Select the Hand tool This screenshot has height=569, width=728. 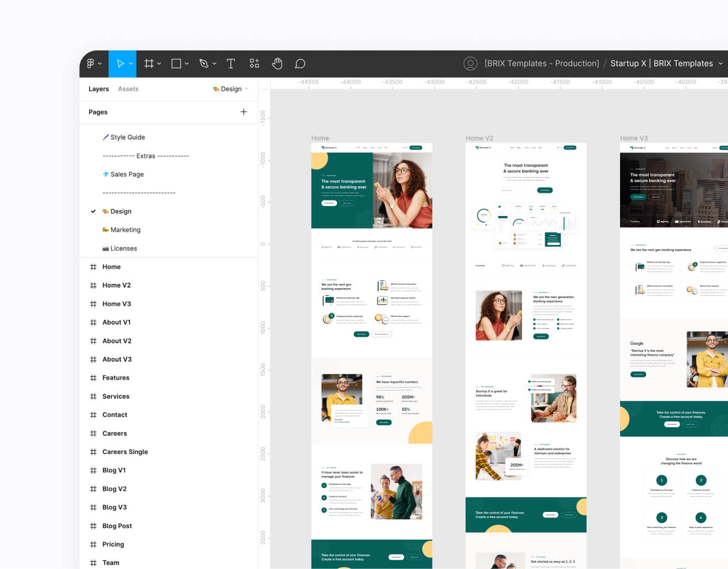(x=277, y=63)
